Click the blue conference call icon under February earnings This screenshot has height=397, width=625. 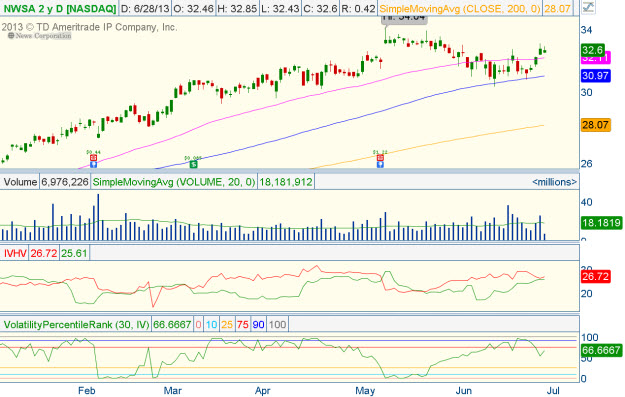pos(93,164)
